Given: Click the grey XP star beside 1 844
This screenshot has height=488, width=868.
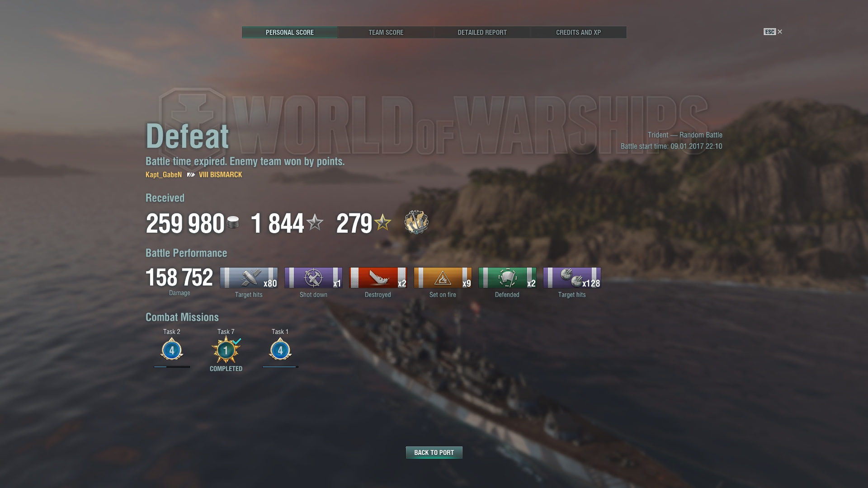Looking at the screenshot, I should point(315,222).
